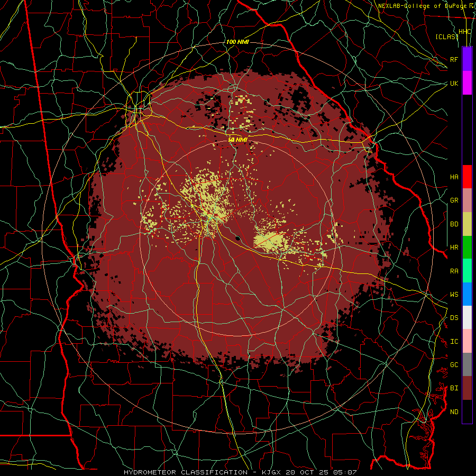The width and height of the screenshot is (476, 476).
Task: Click the HHC product code text
Action: (x=465, y=32)
